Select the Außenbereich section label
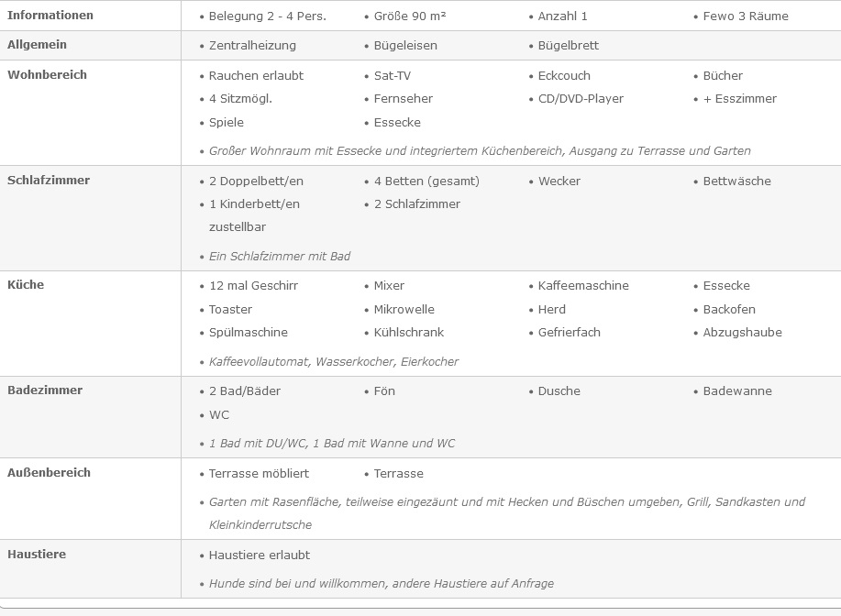The height and width of the screenshot is (616, 841). tap(49, 473)
